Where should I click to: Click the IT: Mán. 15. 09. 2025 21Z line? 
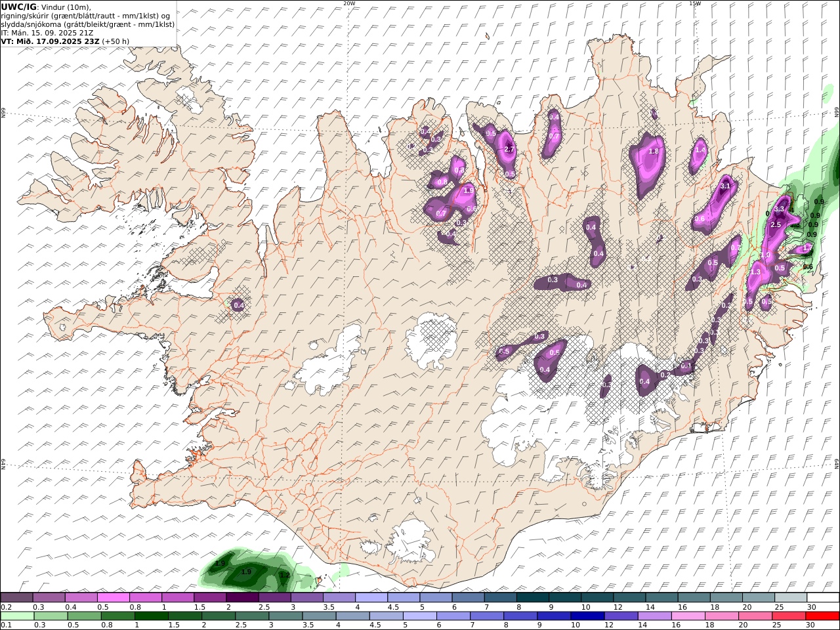tap(46, 32)
